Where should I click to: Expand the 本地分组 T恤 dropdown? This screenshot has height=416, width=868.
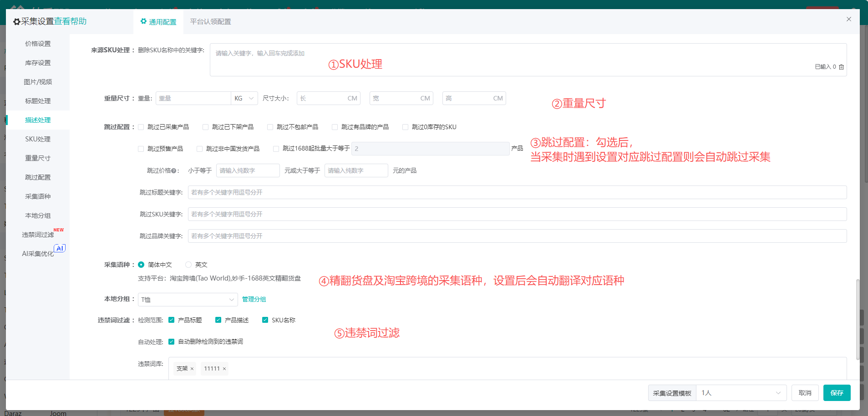click(x=188, y=300)
